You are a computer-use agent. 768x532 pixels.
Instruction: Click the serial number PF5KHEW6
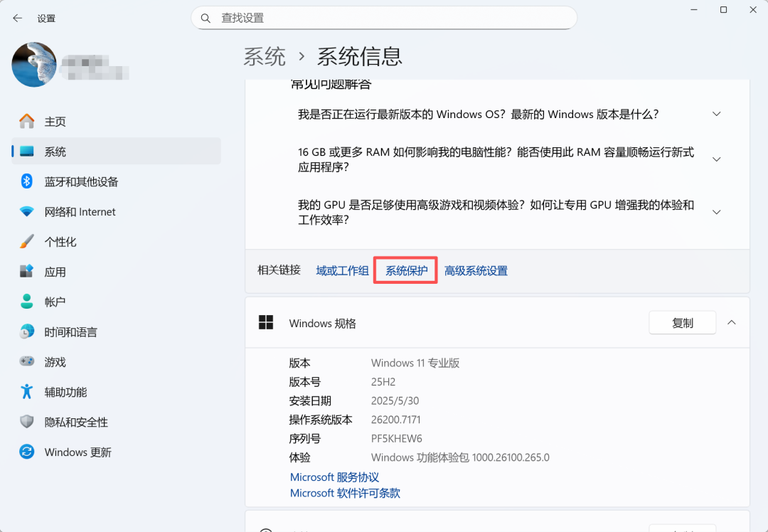(396, 438)
